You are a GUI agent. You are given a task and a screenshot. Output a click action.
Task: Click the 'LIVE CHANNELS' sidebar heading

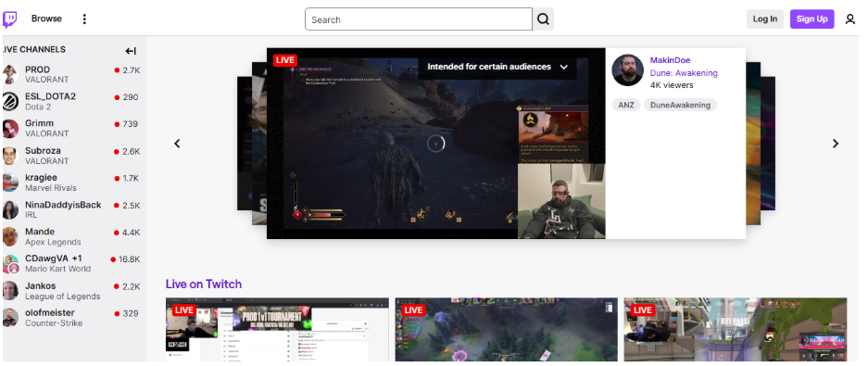point(34,49)
